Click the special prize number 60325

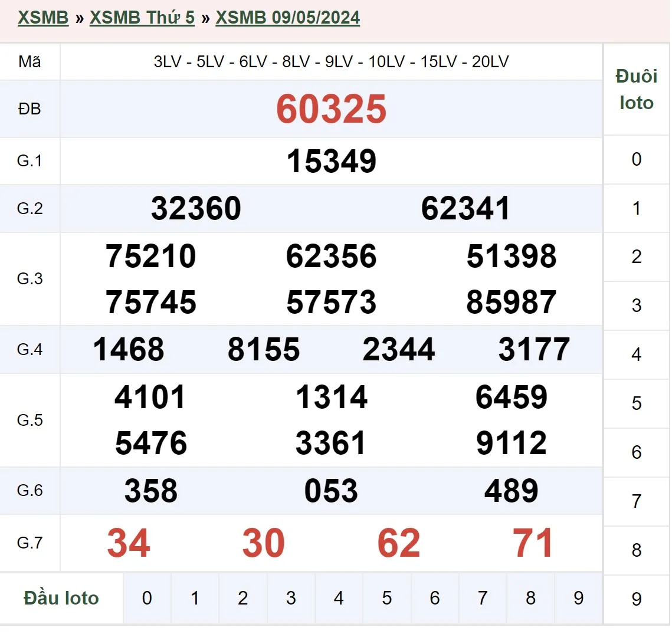pyautogui.click(x=331, y=110)
